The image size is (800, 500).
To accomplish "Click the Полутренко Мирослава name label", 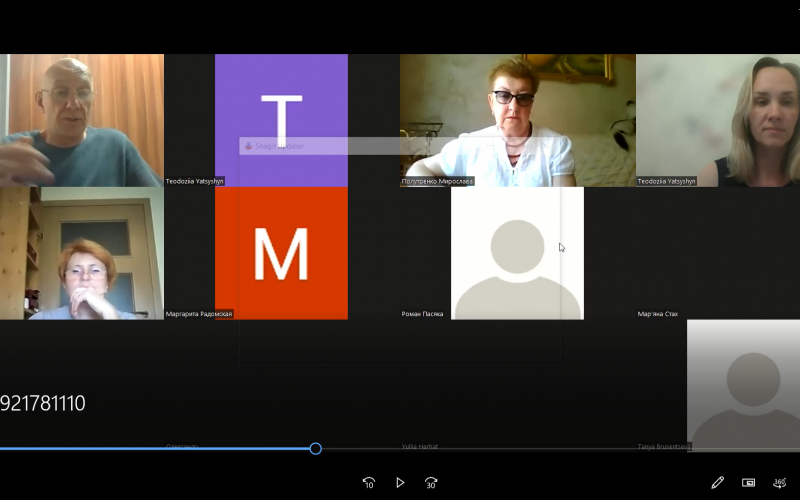I will (x=437, y=181).
